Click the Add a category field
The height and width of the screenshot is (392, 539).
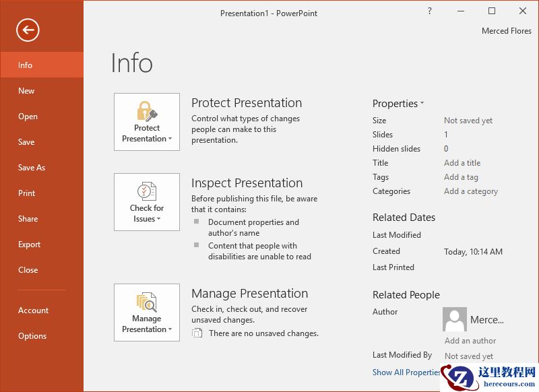(x=471, y=191)
